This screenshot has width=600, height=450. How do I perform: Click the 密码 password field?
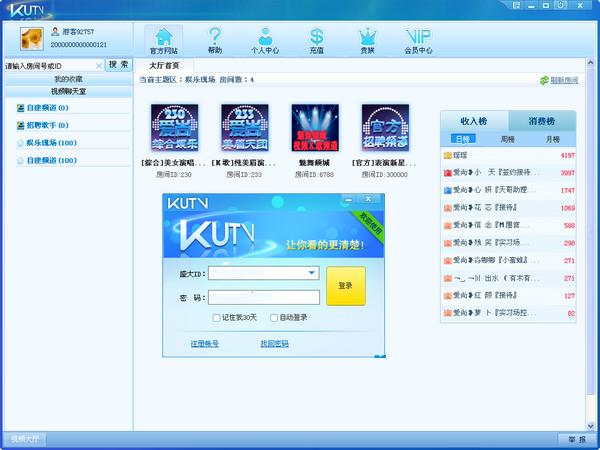[x=264, y=297]
